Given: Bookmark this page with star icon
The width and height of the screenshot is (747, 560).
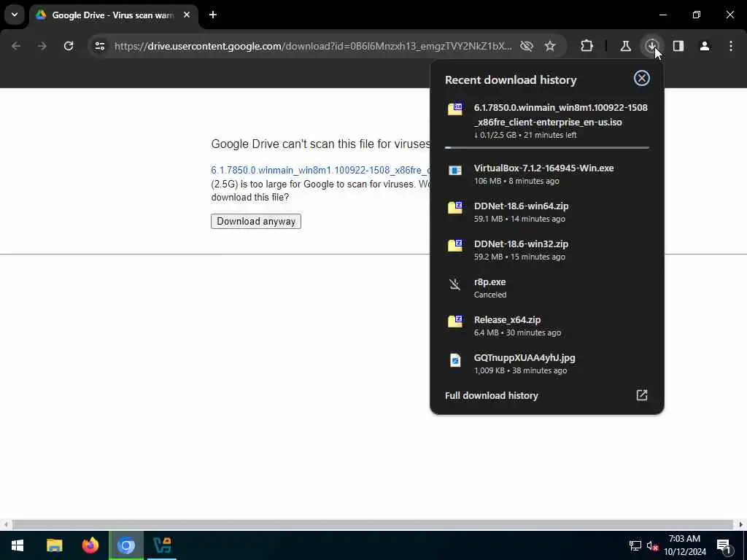Looking at the screenshot, I should click(x=550, y=46).
